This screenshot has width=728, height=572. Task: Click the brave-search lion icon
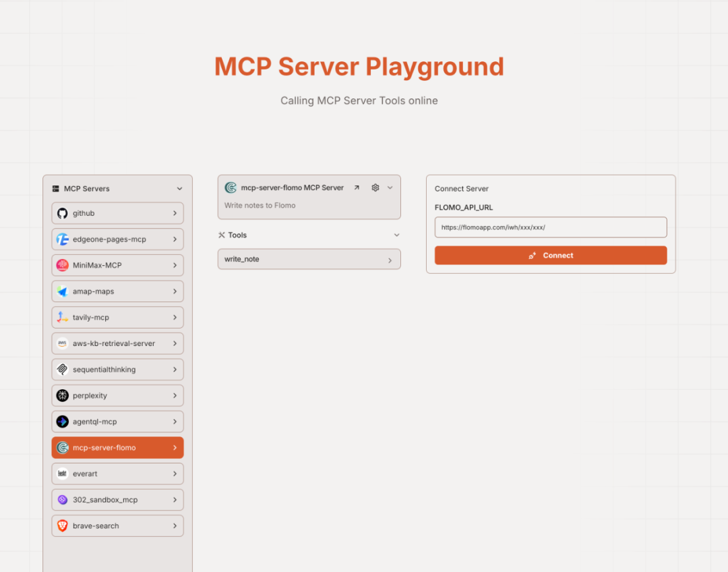point(62,525)
